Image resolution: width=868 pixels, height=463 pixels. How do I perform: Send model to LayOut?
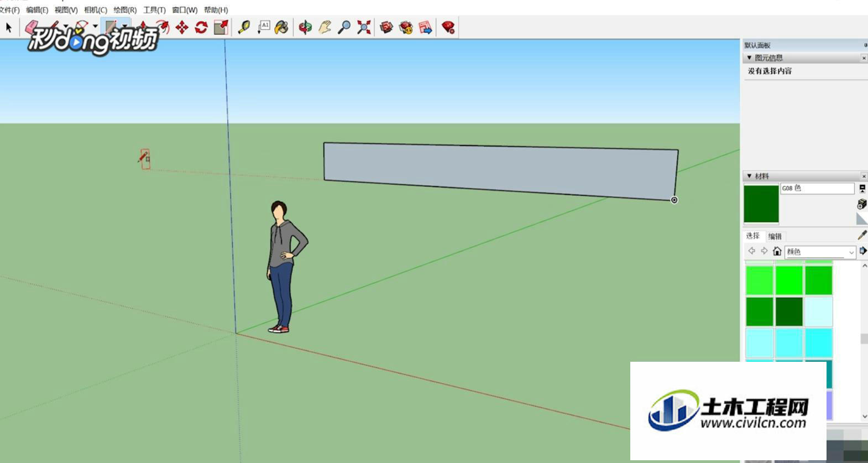pos(425,27)
